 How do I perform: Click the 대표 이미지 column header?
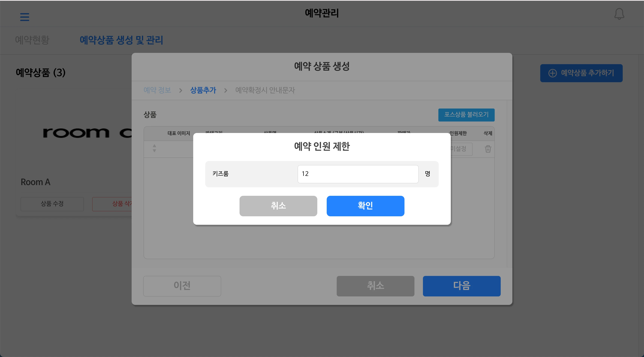[179, 133]
